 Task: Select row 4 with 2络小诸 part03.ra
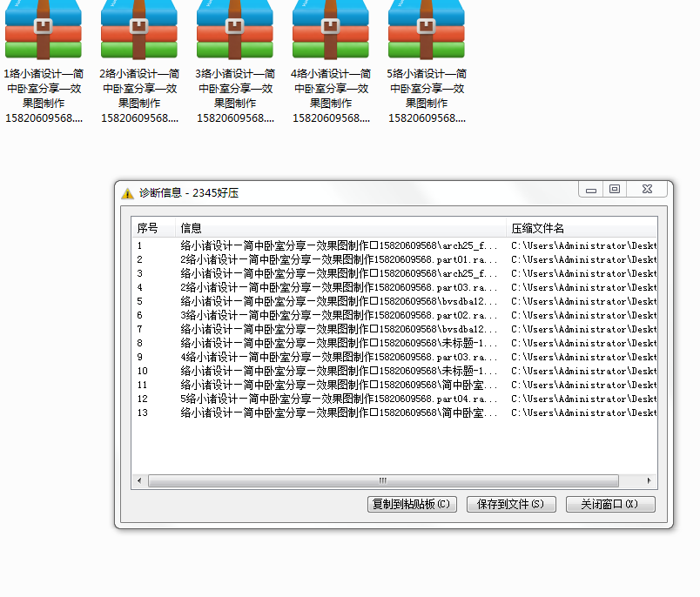(x=394, y=287)
